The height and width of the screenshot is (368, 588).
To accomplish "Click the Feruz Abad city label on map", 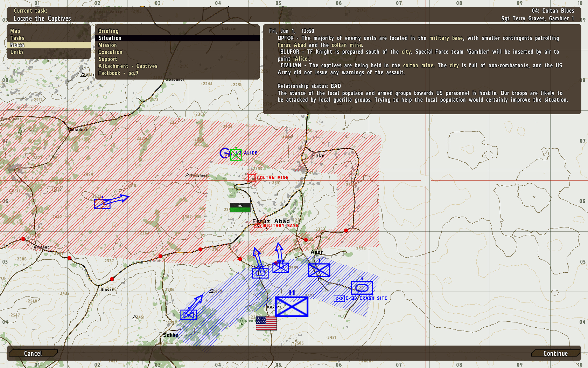I will click(x=271, y=221).
